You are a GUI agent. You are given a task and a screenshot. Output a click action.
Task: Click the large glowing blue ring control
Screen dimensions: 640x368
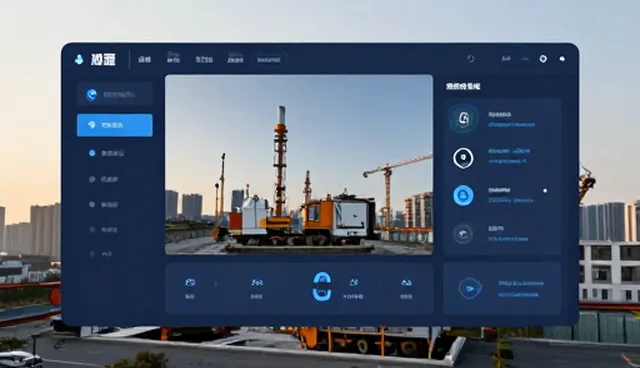322,286
